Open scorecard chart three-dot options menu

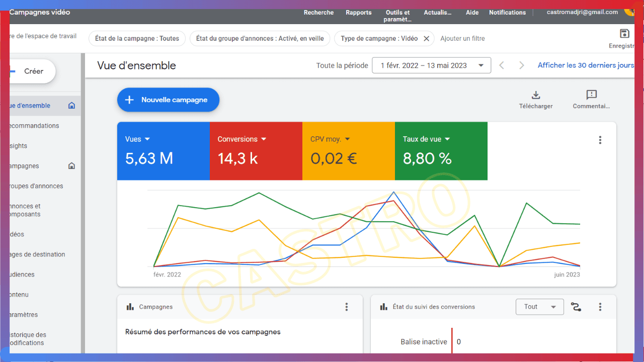coord(600,140)
